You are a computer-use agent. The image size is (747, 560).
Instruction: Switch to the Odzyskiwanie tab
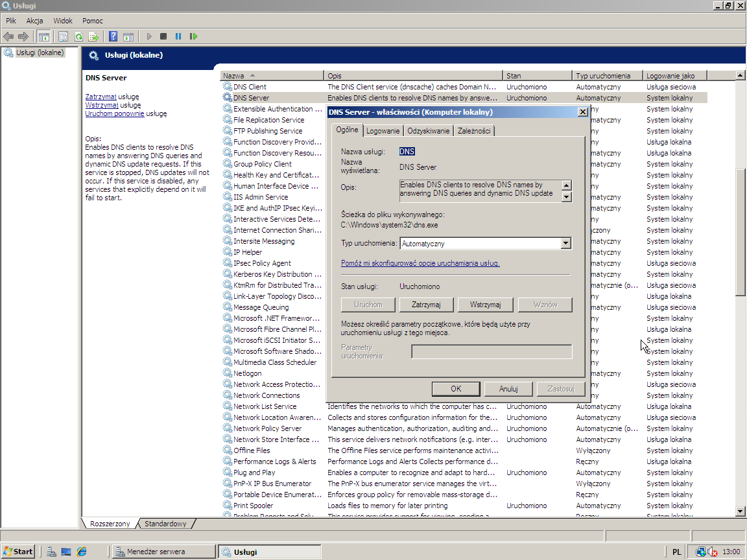428,131
